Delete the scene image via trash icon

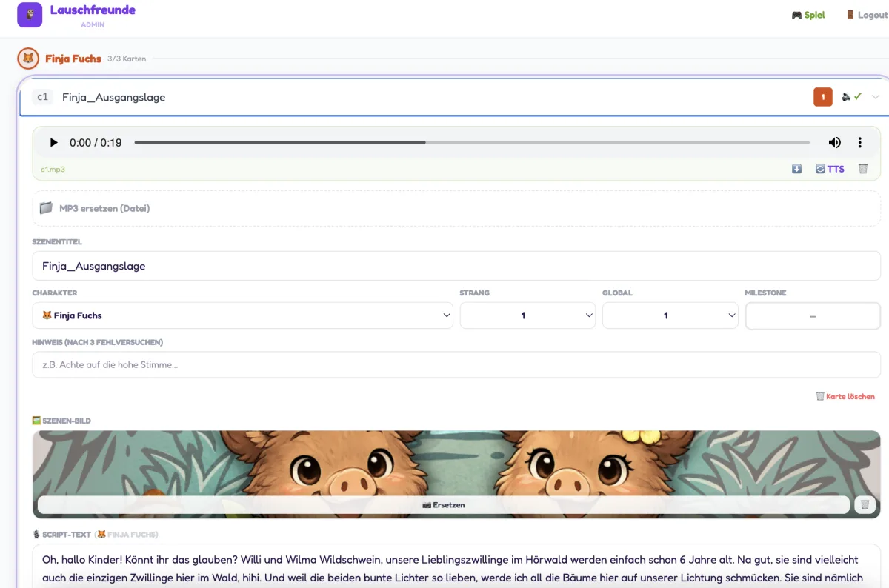coord(865,505)
